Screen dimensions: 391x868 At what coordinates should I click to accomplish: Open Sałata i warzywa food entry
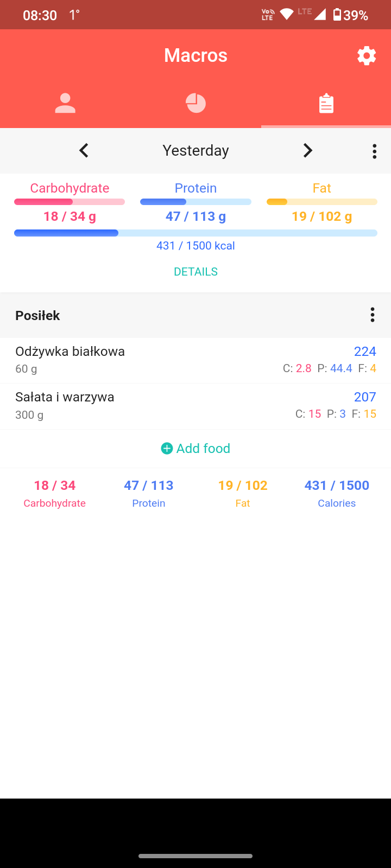(x=195, y=406)
